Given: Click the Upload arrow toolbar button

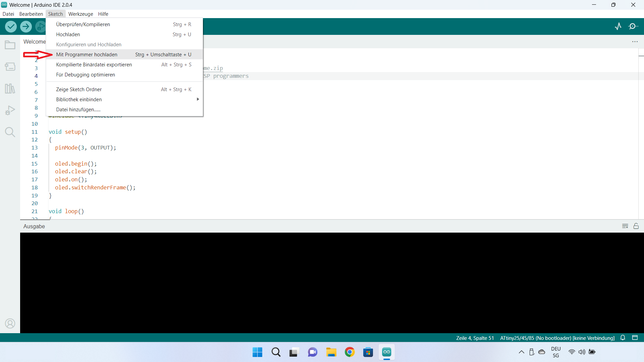Looking at the screenshot, I should pos(26,26).
